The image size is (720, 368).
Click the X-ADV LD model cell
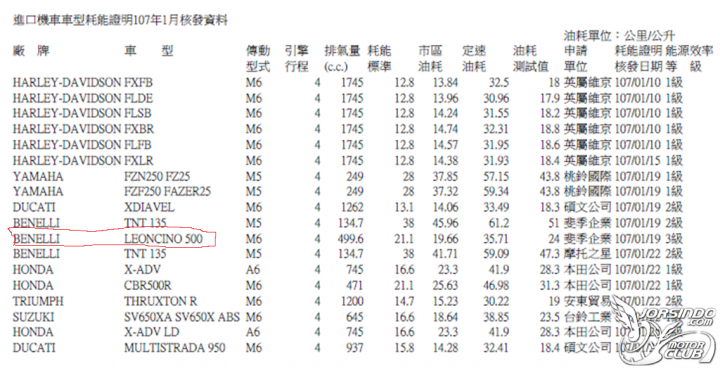[x=152, y=332]
